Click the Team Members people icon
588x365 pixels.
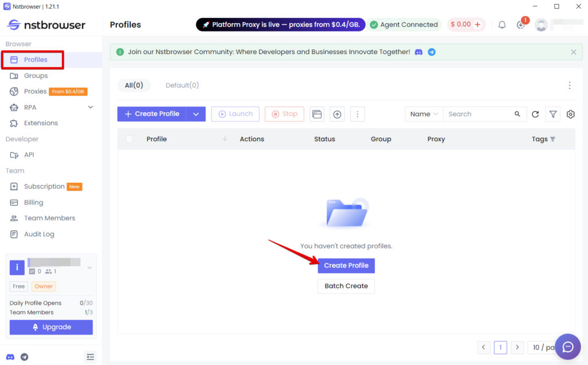(14, 218)
